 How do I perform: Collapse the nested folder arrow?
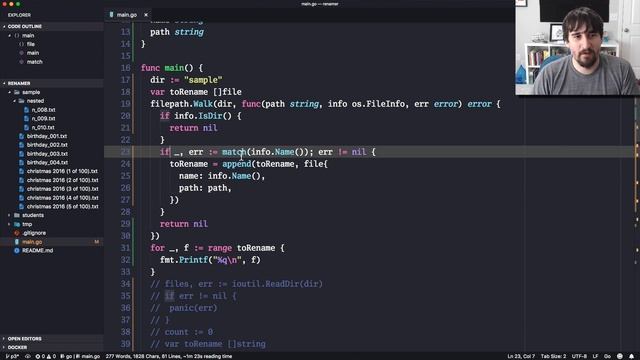(x=15, y=101)
